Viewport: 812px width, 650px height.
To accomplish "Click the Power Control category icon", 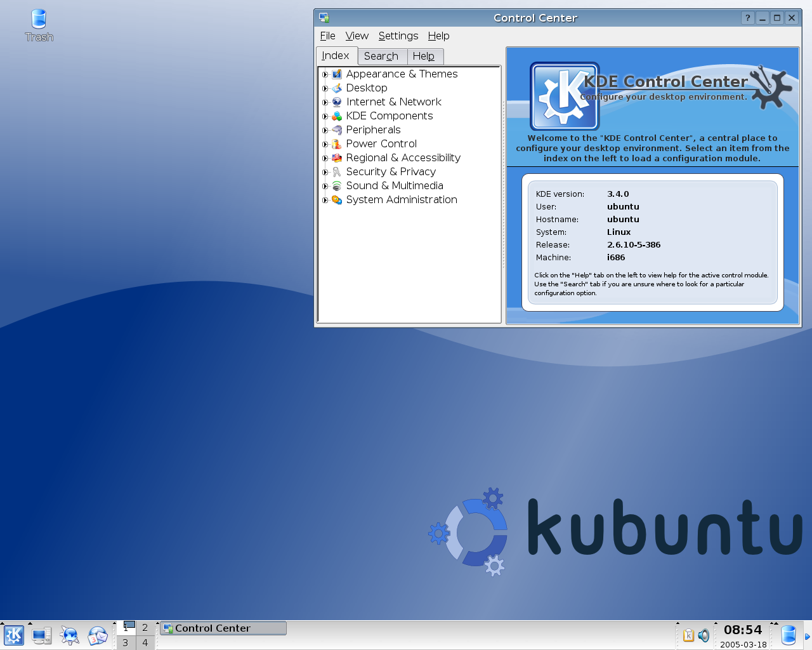I will tap(337, 144).
